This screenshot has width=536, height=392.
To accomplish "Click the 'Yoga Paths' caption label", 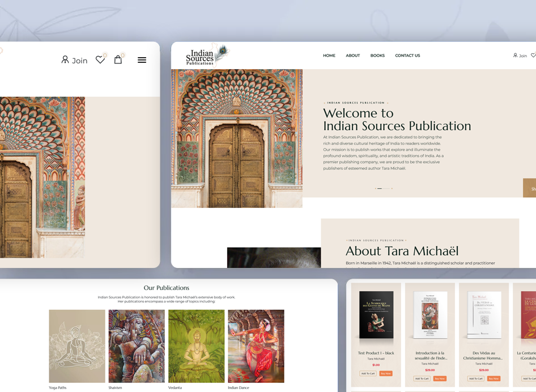I will 57,387.
